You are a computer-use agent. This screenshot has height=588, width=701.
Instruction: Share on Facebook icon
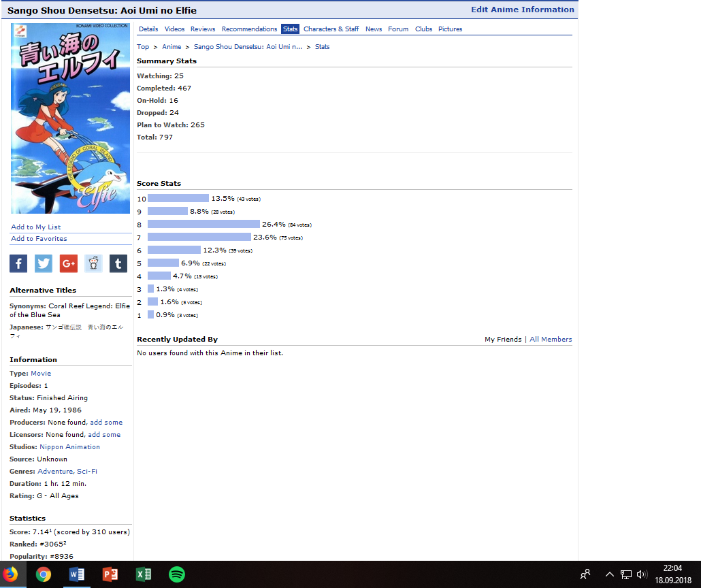click(x=18, y=263)
